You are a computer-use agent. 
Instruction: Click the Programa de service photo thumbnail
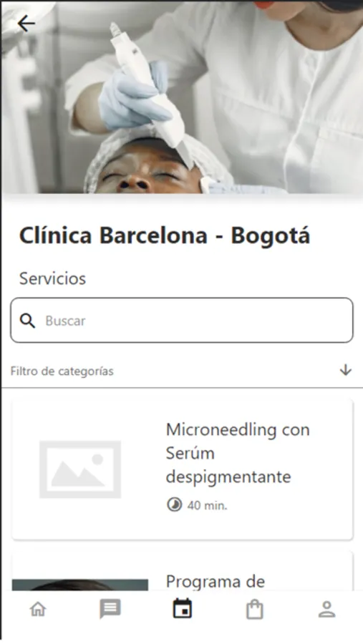[80, 585]
